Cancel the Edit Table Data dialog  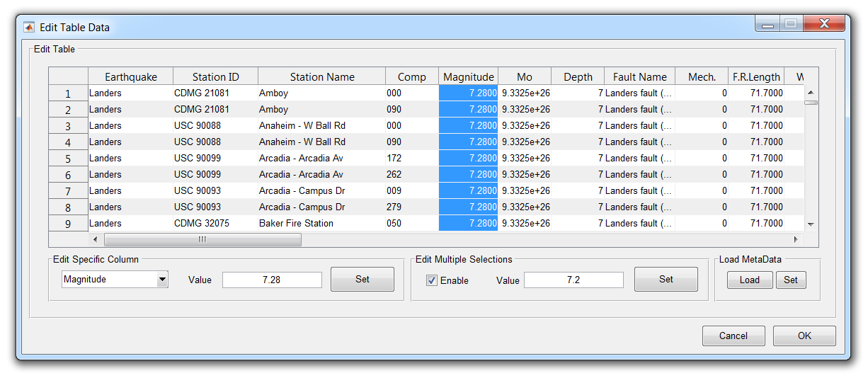[x=733, y=336]
